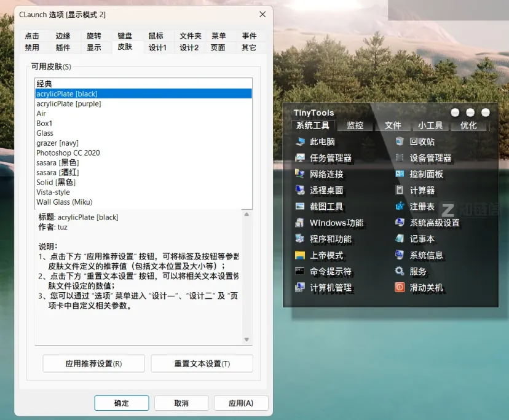Switch to 系统工具 tab in TinyTools
509x420 pixels.
click(x=313, y=125)
